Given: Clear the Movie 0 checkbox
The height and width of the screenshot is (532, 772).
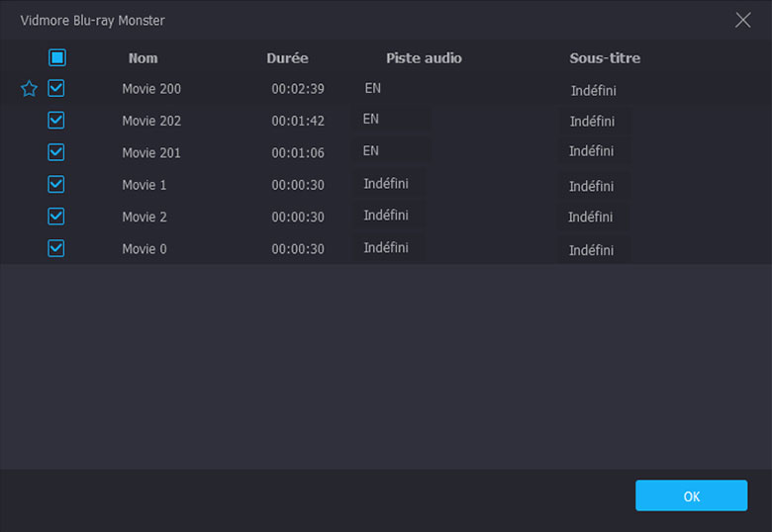Looking at the screenshot, I should (x=56, y=248).
